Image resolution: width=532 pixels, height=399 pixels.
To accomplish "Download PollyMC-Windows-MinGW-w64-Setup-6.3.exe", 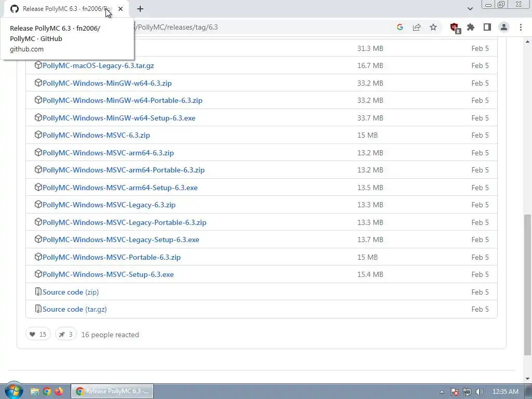I will [x=119, y=118].
